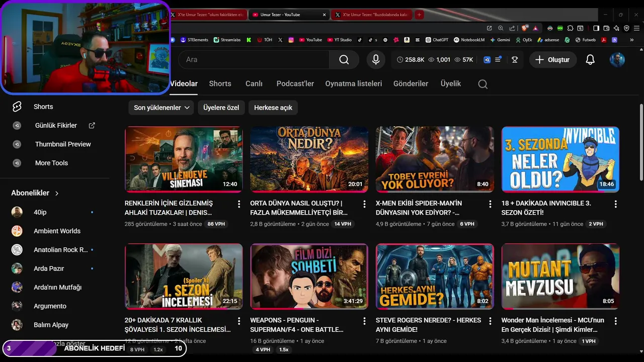Switch to the Podcast'ler tab
This screenshot has height=362, width=644.
tap(295, 84)
